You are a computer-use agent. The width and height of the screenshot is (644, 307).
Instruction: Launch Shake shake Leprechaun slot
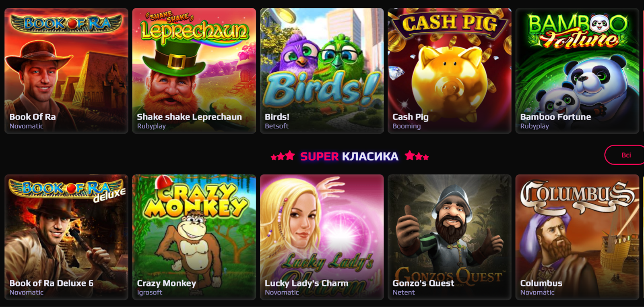coord(194,71)
